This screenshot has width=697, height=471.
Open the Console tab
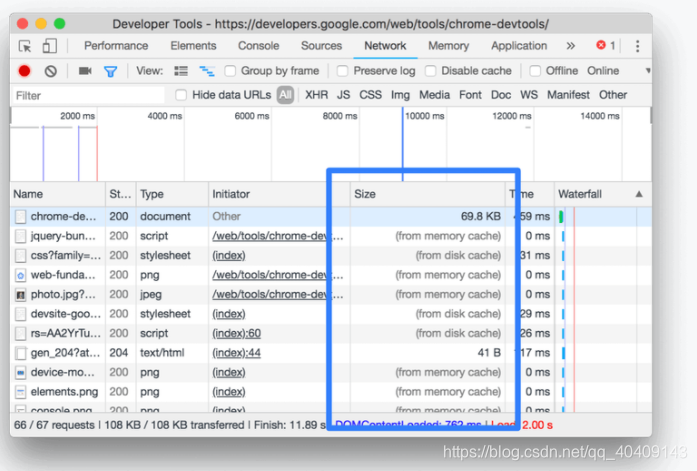(259, 46)
